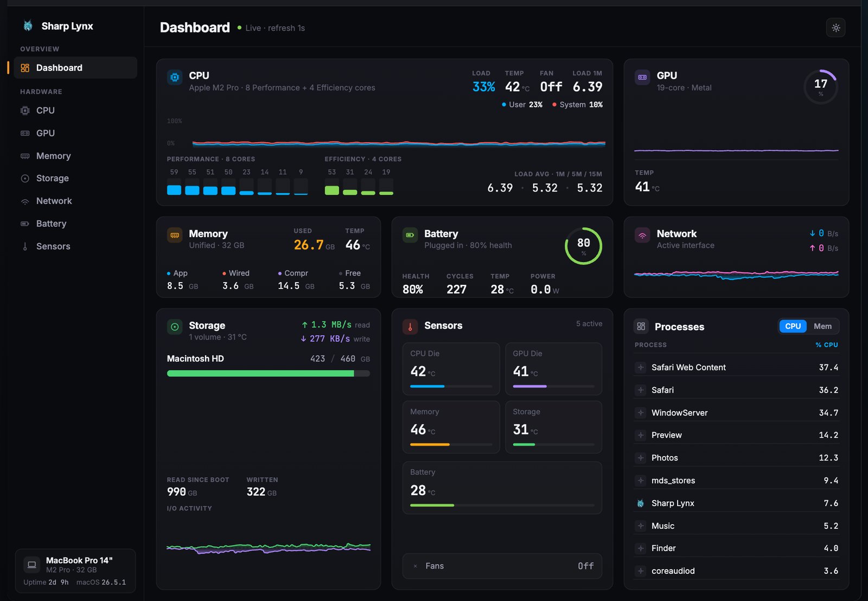This screenshot has height=601, width=868.
Task: Open the Sensors sidebar item
Action: (75, 246)
